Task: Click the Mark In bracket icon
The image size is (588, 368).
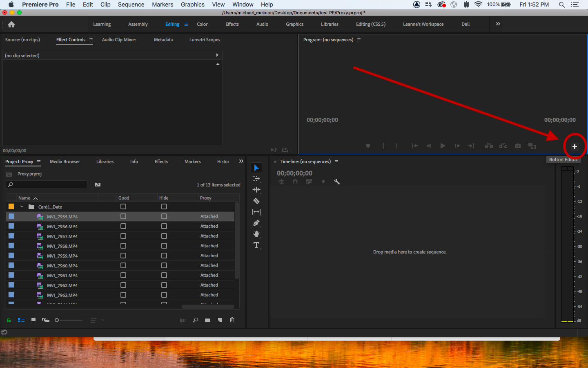Action: tap(383, 146)
